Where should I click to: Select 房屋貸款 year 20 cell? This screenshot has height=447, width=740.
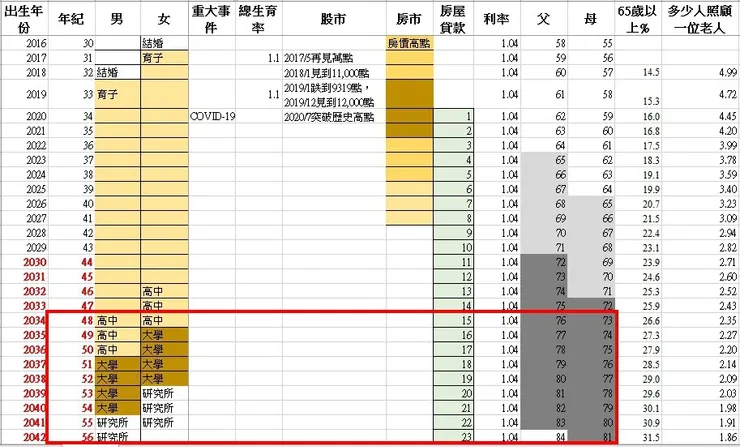pyautogui.click(x=453, y=393)
